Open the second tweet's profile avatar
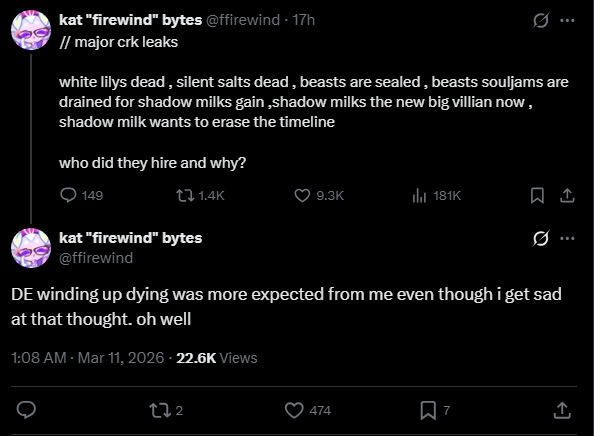Viewport: 594px width, 436px height. 31,248
